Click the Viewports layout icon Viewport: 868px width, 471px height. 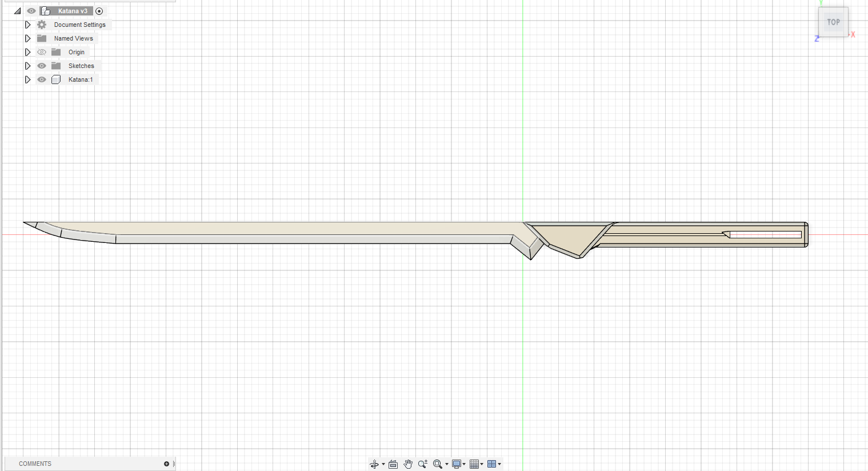pos(491,464)
